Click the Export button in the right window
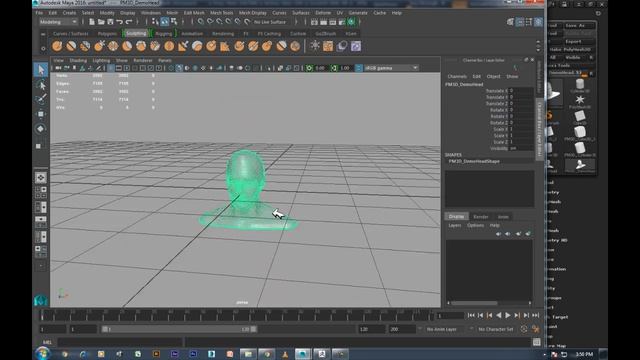Viewport: 640px width, 360px height. point(573,42)
